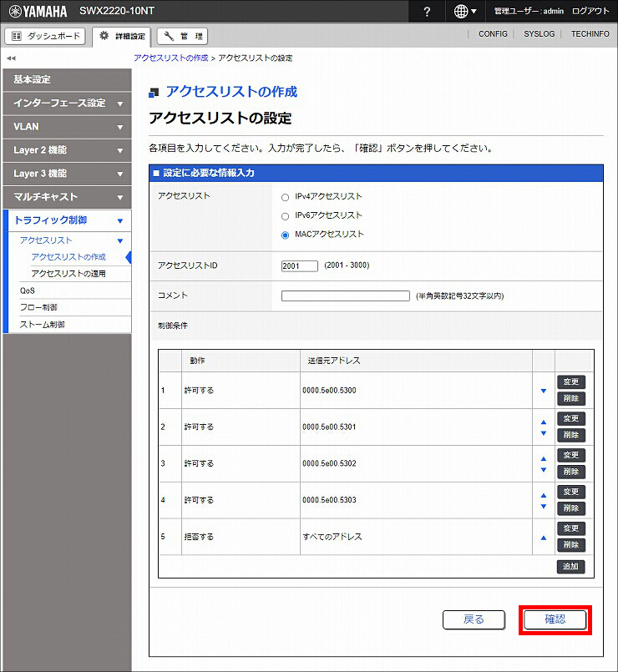Move rule 5 up with blue arrow
The image size is (618, 672).
tap(544, 538)
